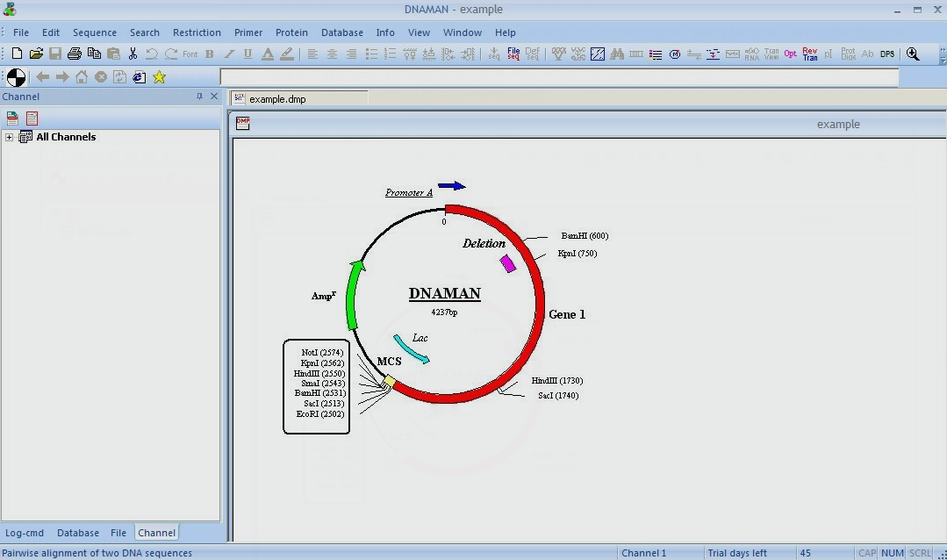This screenshot has height=560, width=947.
Task: Click the black-and-white circle icon
Action: [x=17, y=77]
